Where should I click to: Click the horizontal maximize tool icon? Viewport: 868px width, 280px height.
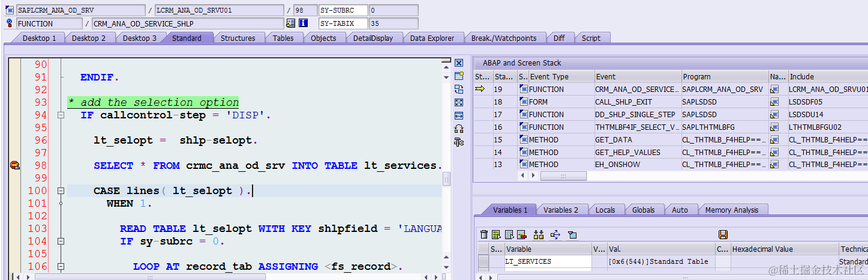click(459, 115)
